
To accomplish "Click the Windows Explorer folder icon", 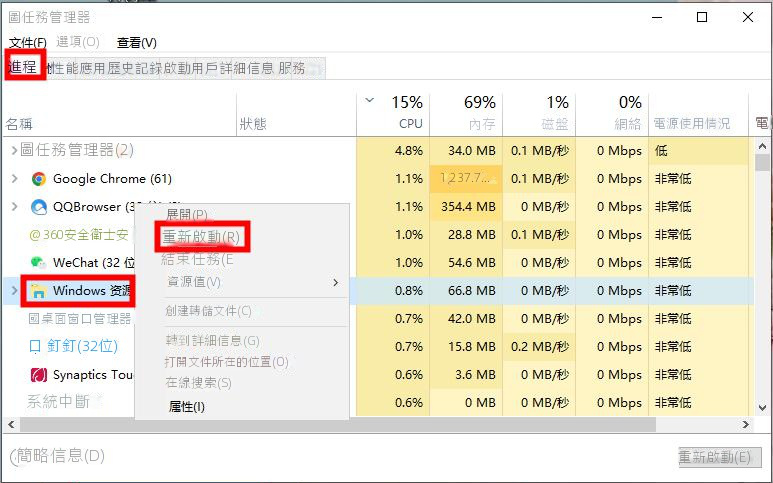I will [x=38, y=291].
